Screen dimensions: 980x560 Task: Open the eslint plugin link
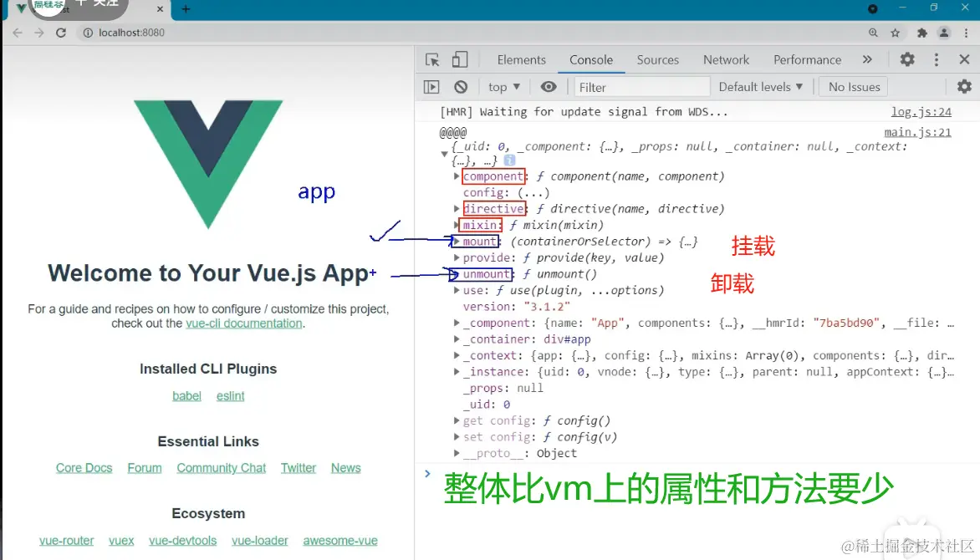tap(230, 395)
